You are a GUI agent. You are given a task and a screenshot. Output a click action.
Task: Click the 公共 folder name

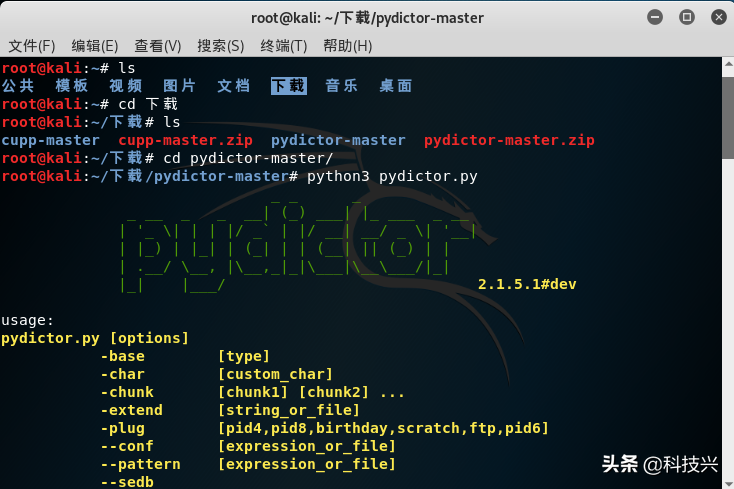(x=18, y=86)
